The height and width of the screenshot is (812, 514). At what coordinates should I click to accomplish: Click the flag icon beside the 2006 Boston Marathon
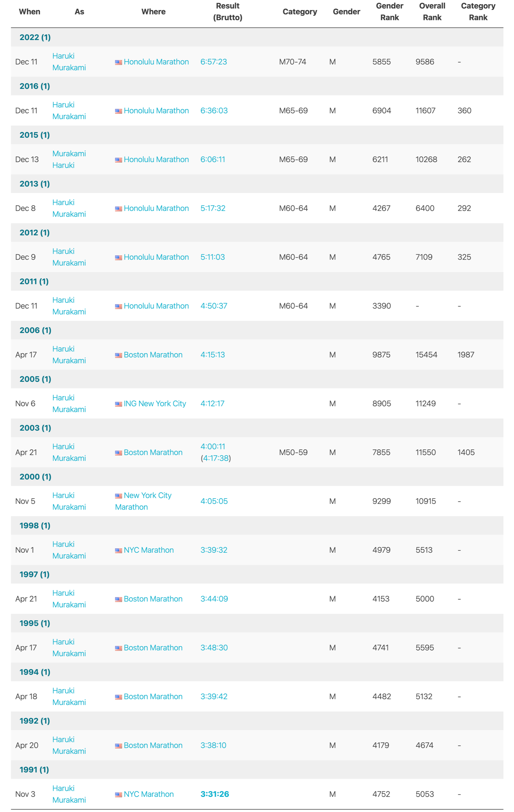[x=118, y=355]
